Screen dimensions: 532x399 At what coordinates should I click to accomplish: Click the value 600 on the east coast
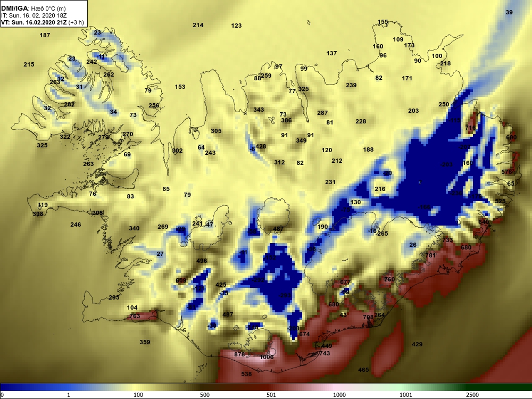pos(511,137)
